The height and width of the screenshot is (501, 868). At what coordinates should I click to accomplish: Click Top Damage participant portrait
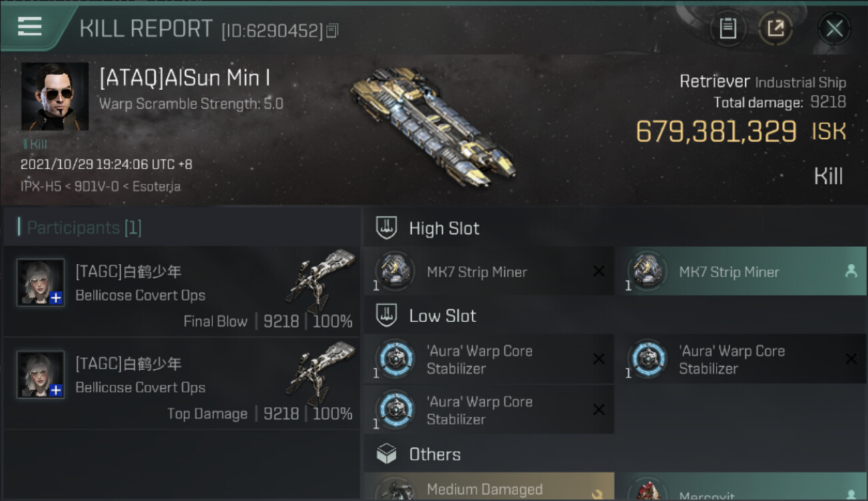coord(41,375)
